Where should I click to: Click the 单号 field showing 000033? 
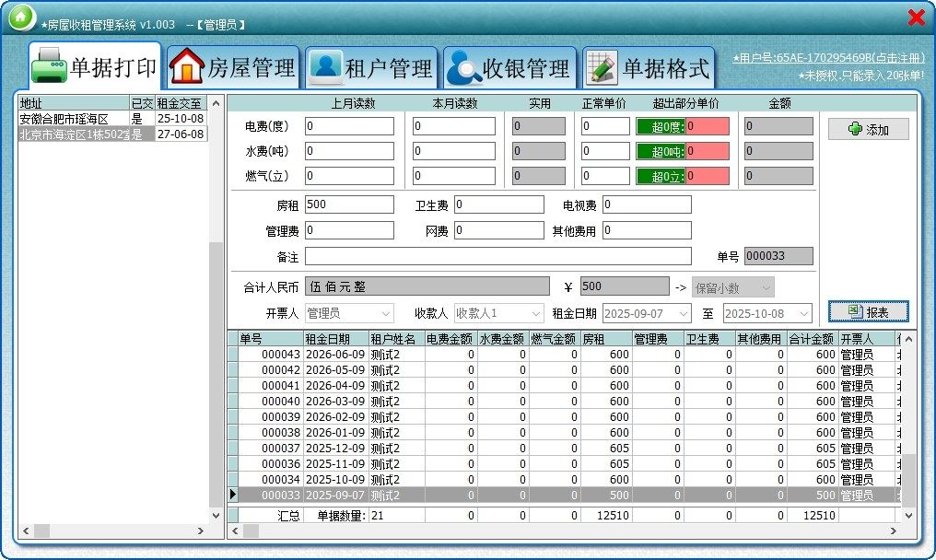(778, 256)
